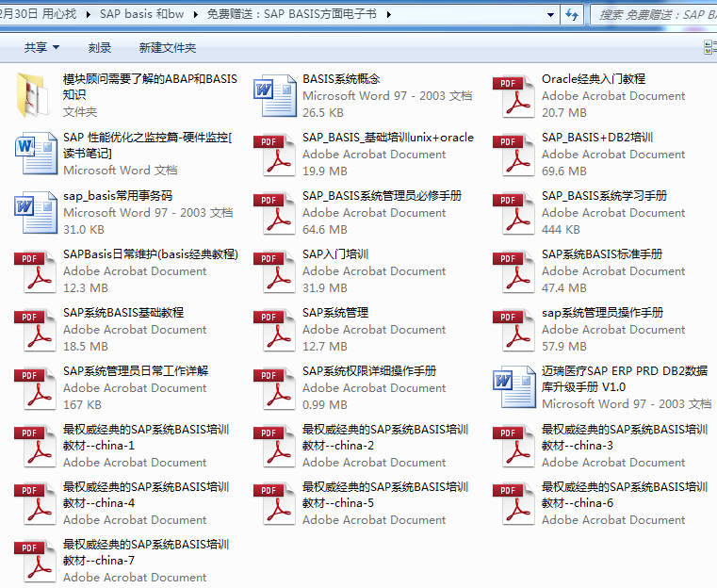Expand the arrow after SAP basis 和bw
This screenshot has height=588, width=717.
196,15
